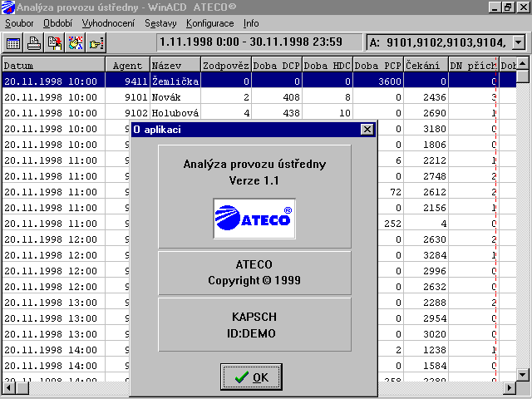Click the ID:DEMO text in dialog
Screen dimensions: 532x399
tap(251, 333)
